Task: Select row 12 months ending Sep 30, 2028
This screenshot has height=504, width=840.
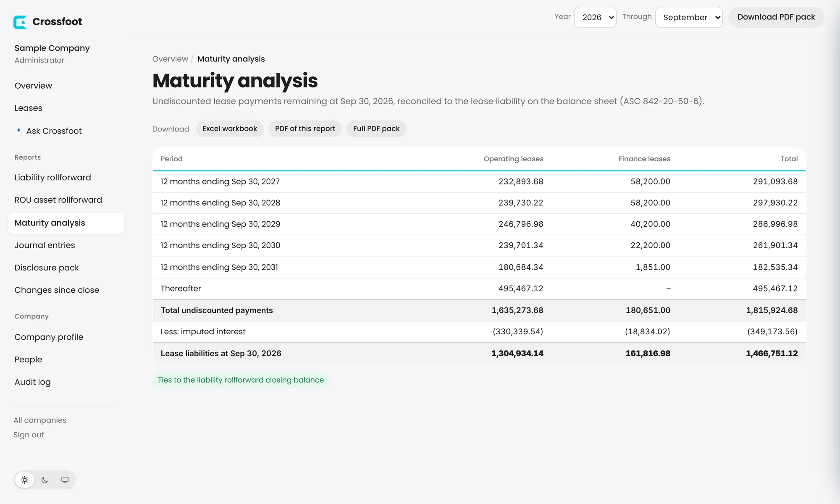Action: point(479,203)
